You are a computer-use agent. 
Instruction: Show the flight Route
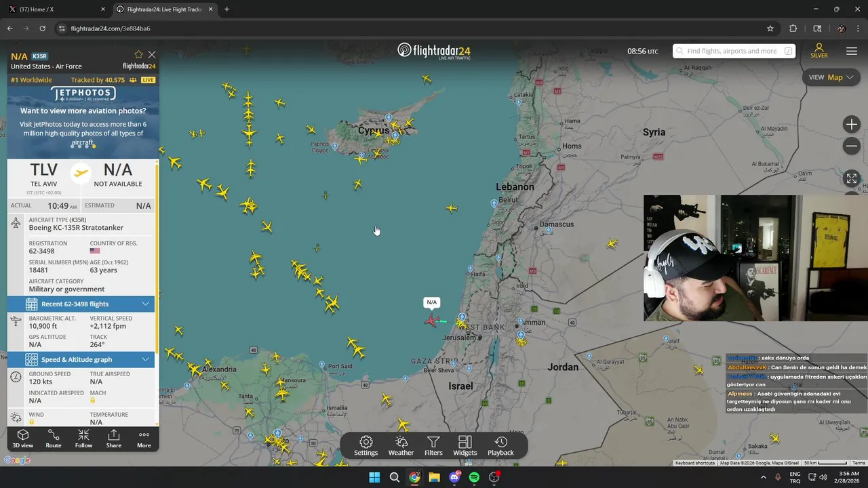(54, 439)
